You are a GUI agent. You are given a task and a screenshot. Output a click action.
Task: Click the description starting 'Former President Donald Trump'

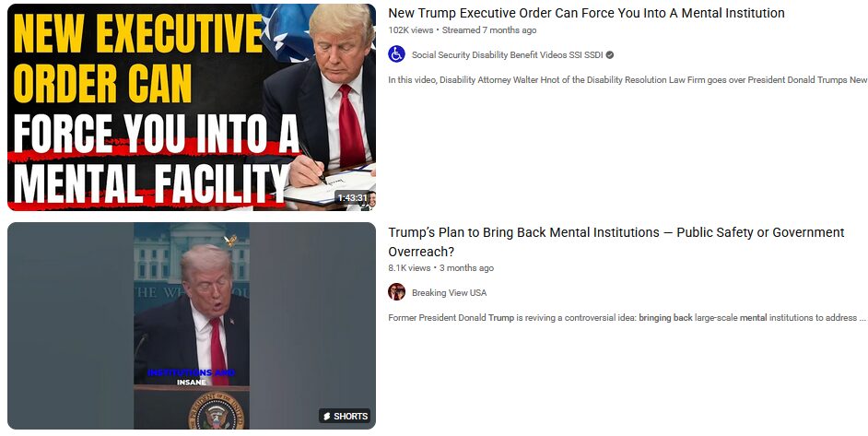pos(627,318)
